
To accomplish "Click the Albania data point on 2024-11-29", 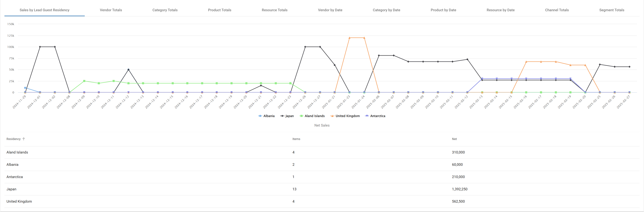I will click(x=25, y=88).
